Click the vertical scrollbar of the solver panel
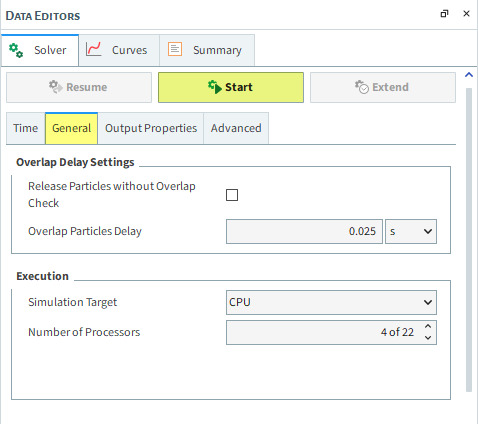The width and height of the screenshot is (478, 424). 469,240
